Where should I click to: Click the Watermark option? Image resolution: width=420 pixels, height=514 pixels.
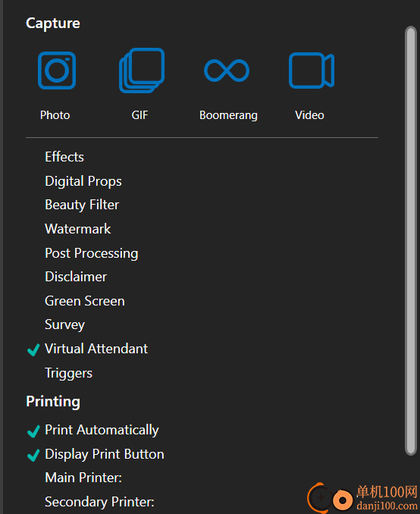[x=77, y=229]
